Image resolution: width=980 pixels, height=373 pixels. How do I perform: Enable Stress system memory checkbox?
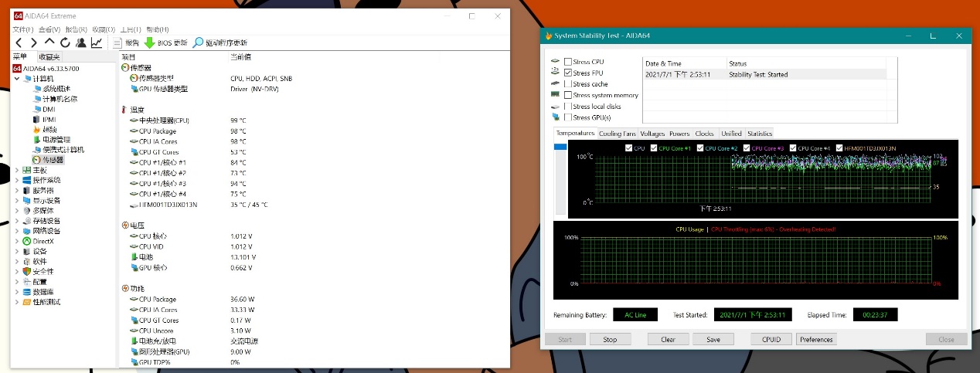[569, 95]
